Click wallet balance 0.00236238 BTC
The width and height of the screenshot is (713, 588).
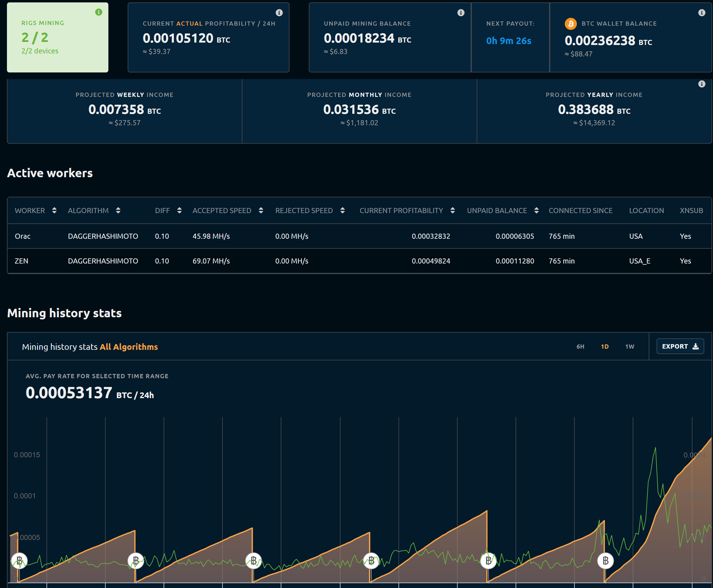(x=608, y=41)
